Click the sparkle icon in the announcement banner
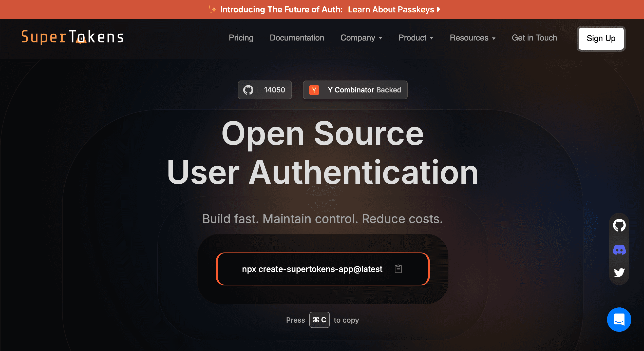 (213, 10)
